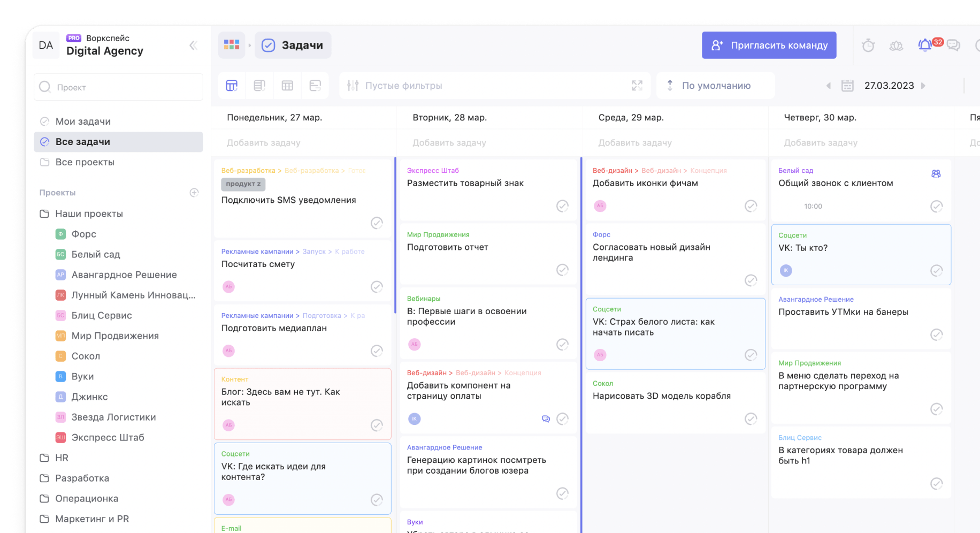Viewport: 980px width, 533px height.
Task: Click the Задачи breadcrumb button
Action: tap(293, 45)
